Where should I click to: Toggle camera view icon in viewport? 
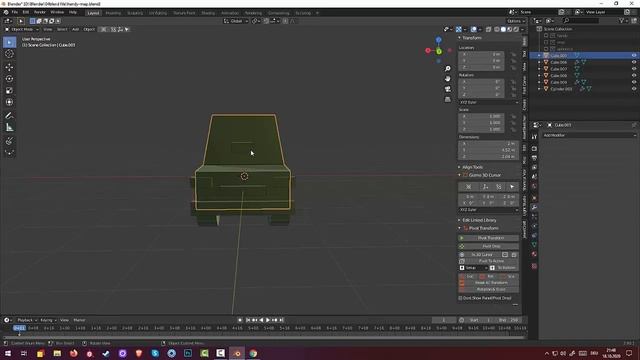click(x=448, y=89)
